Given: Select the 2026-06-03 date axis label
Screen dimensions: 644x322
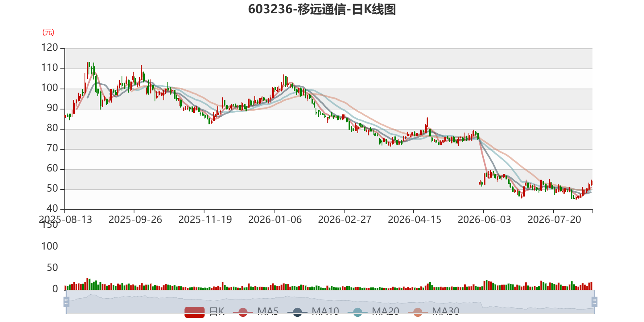Looking at the screenshot, I should [x=484, y=220].
